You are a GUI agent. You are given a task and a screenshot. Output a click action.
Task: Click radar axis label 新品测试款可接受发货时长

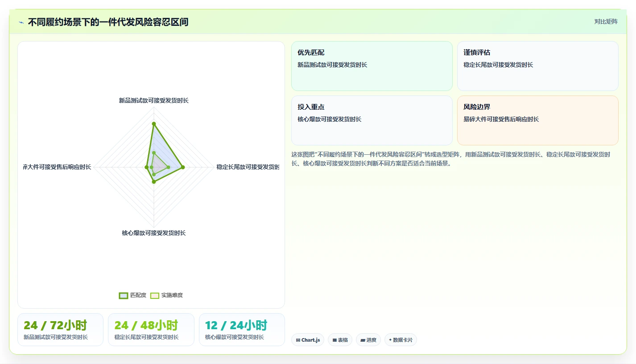pyautogui.click(x=153, y=101)
